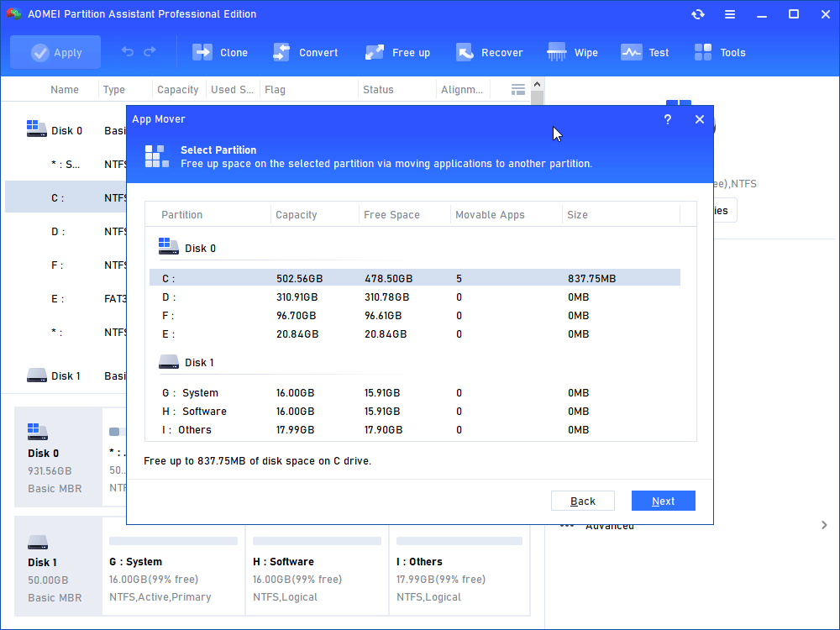
Task: Expand the Advanced section chevron
Action: click(x=824, y=525)
